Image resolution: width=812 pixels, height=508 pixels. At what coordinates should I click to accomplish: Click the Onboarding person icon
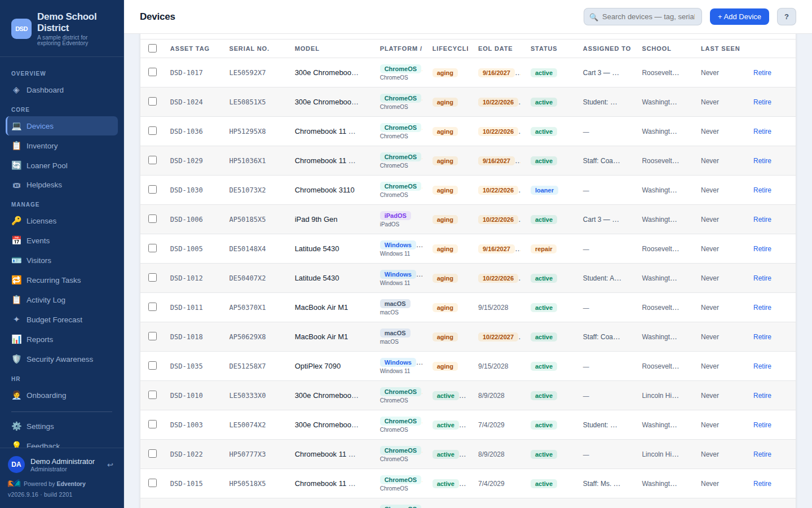click(16, 396)
